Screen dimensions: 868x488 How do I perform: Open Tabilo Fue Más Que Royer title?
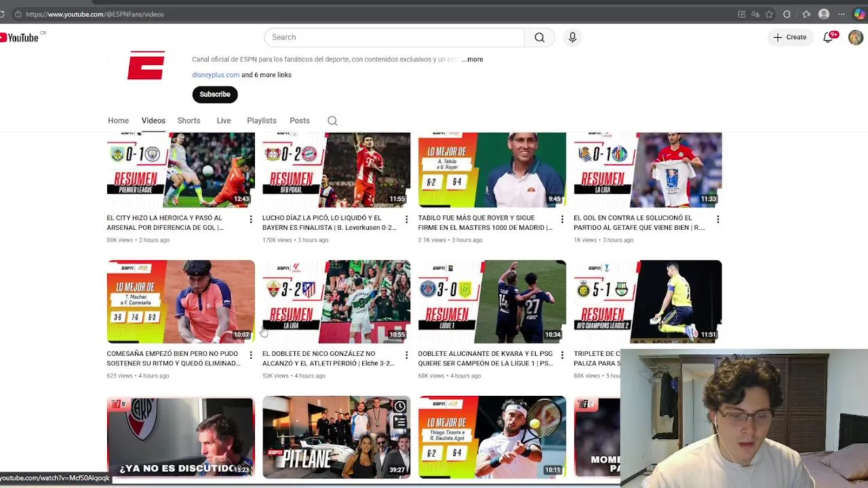pyautogui.click(x=485, y=223)
